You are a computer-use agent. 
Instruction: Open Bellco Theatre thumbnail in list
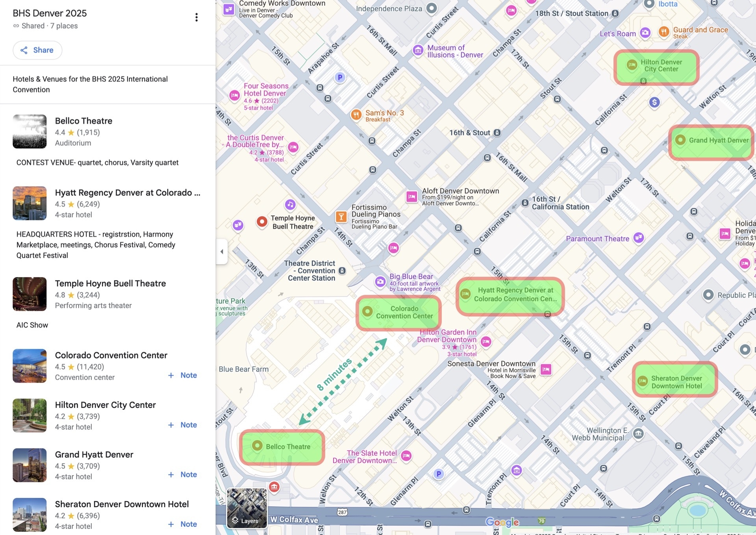point(30,131)
